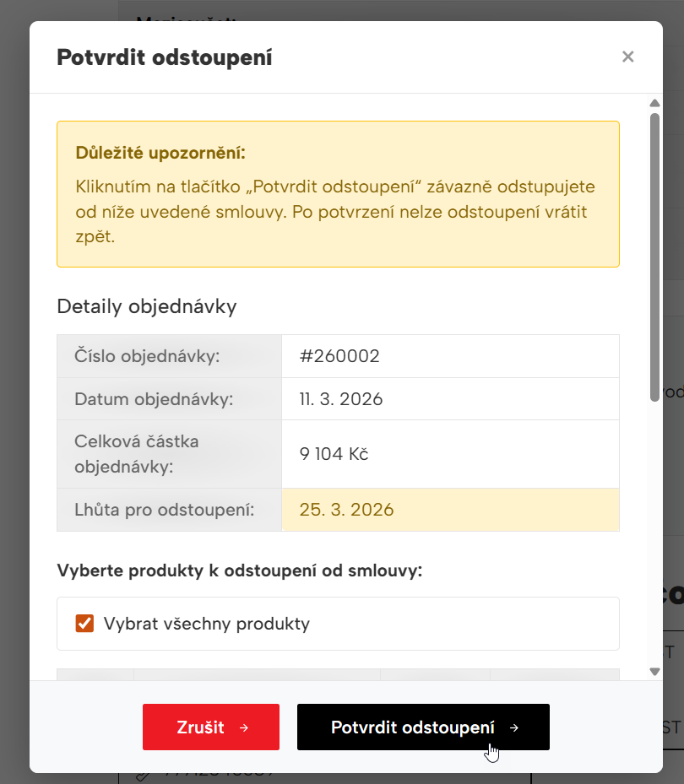
Task: Click order number #260002 value
Action: tap(339, 356)
